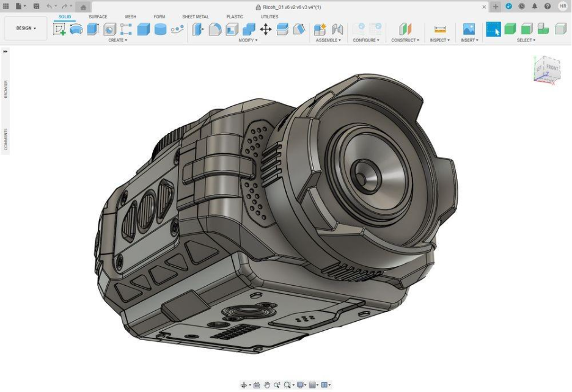
Task: Select the New Component tool
Action: tap(320, 29)
